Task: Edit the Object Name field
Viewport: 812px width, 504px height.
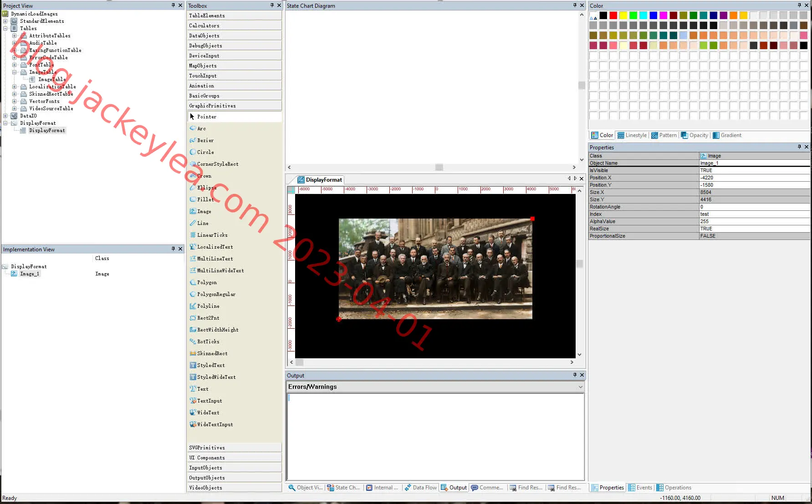Action: tap(755, 163)
